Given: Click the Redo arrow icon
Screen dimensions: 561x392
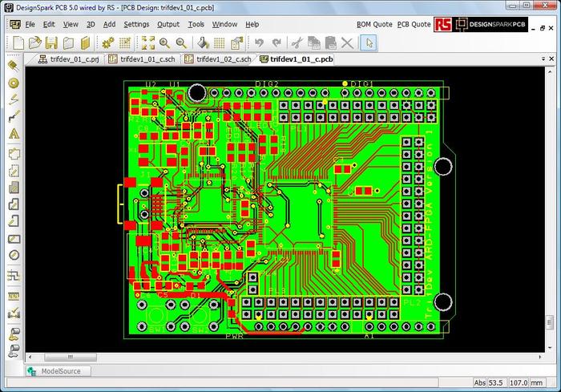Looking at the screenshot, I should [x=276, y=43].
